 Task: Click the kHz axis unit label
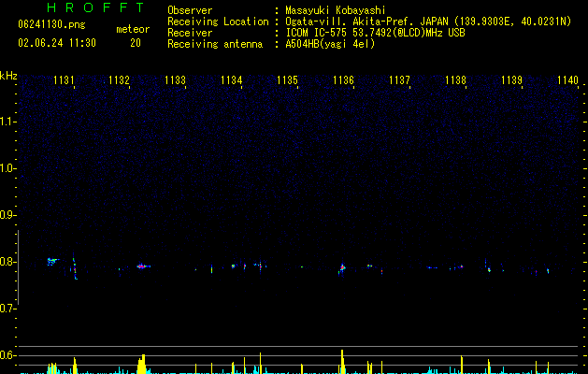click(8, 76)
